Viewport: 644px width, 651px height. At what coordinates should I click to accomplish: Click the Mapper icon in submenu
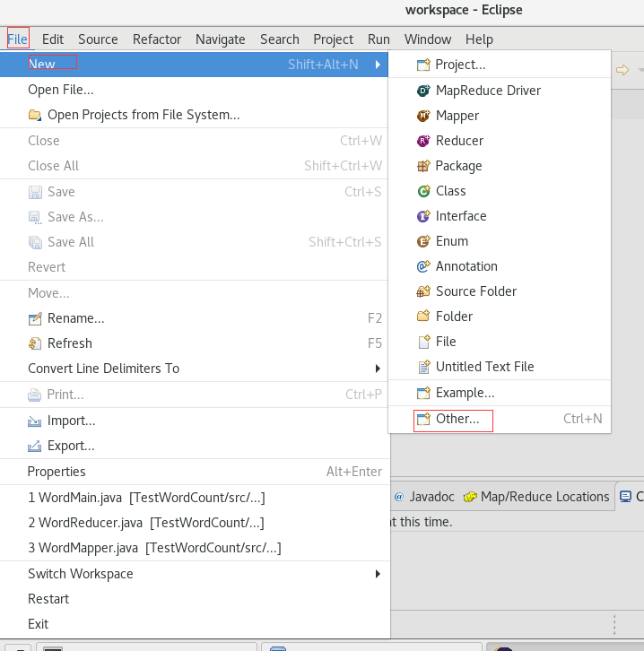(x=423, y=116)
